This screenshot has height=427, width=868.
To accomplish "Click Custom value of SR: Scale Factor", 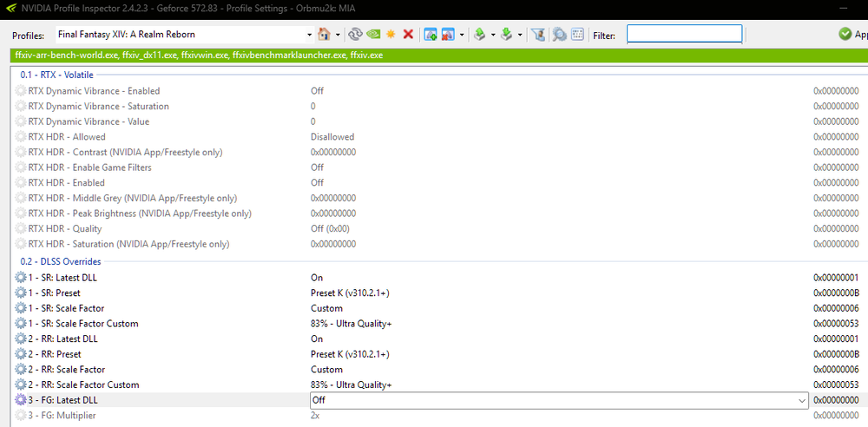I will [x=326, y=308].
